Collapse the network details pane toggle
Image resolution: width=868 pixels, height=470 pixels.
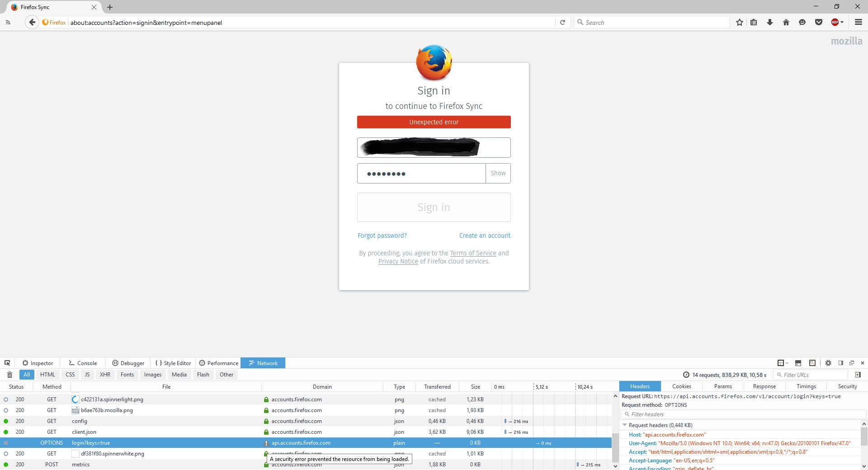coord(858,375)
